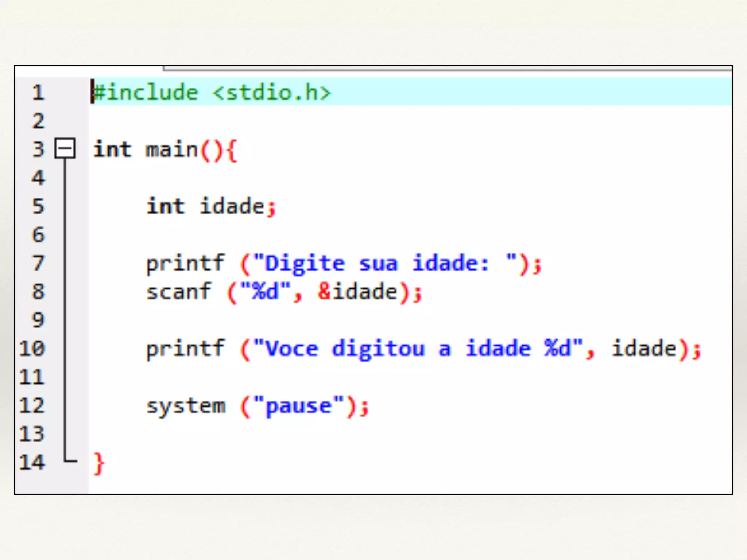
Task: Click the closing red curly brace
Action: (x=99, y=464)
